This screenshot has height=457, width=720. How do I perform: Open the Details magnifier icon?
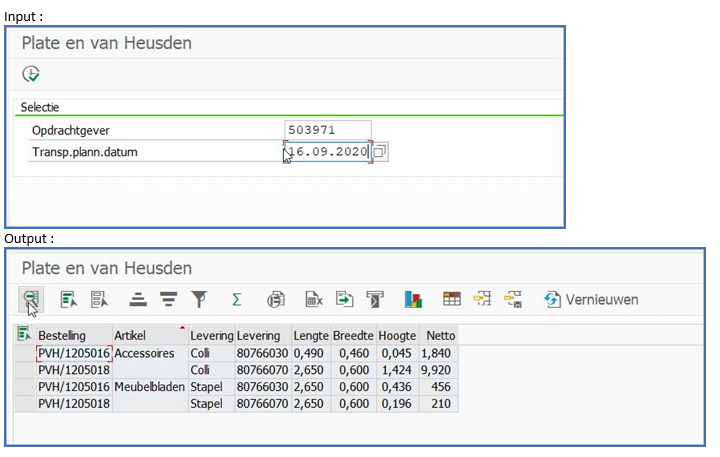tap(31, 299)
